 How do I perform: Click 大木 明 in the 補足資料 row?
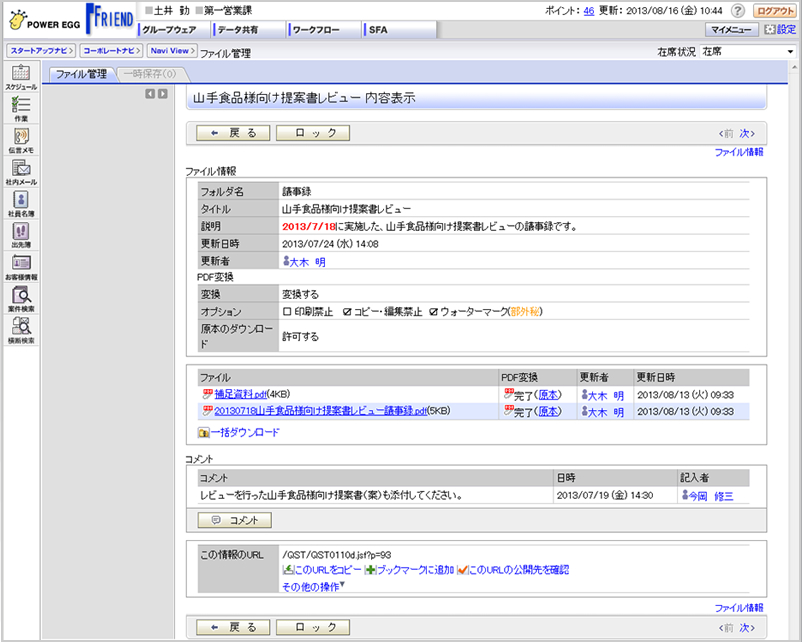coord(606,395)
